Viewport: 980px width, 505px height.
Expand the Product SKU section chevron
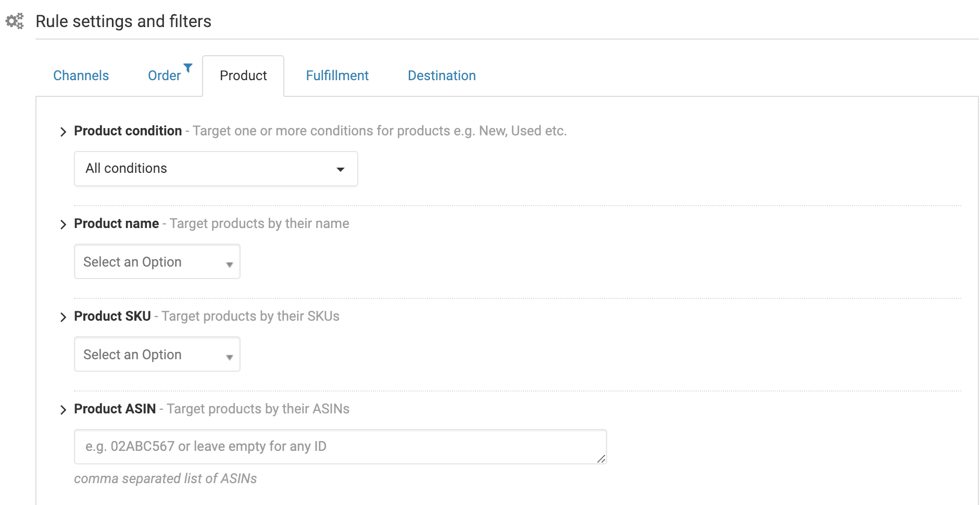pos(63,317)
